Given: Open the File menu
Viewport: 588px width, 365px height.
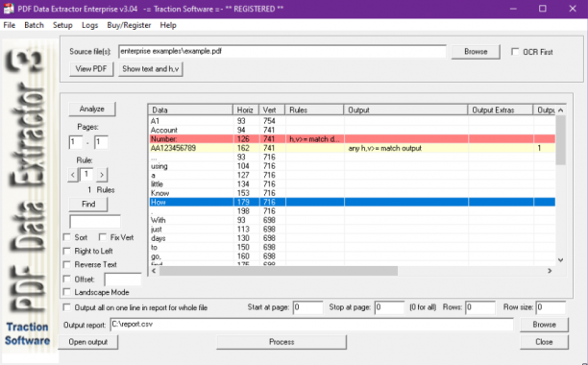Looking at the screenshot, I should point(10,25).
